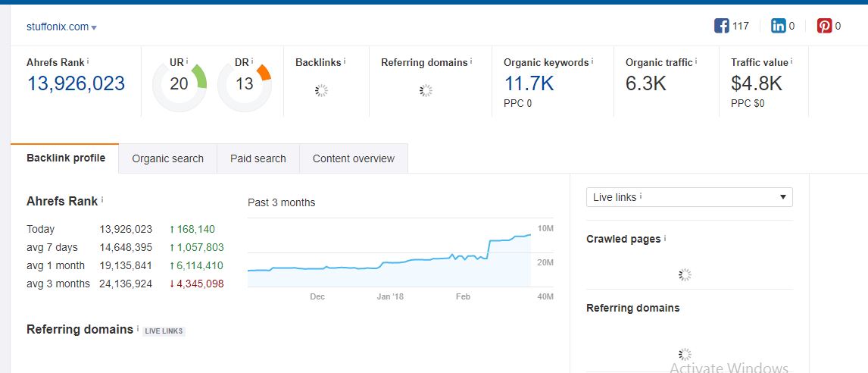Screen dimensions: 868x373
Task: Switch to the Organic search tab
Action: pyautogui.click(x=167, y=159)
